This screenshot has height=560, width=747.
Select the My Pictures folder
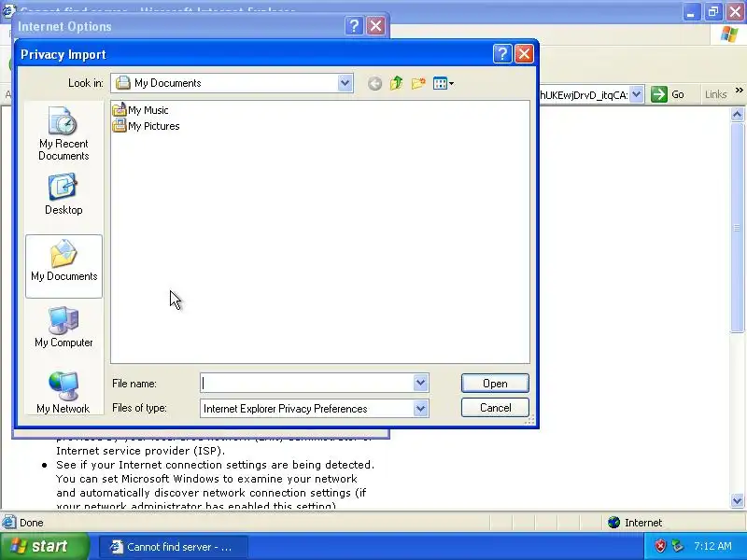147,126
